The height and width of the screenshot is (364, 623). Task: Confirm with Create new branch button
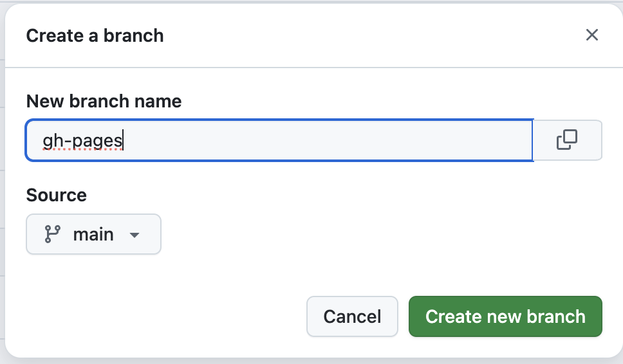point(505,316)
